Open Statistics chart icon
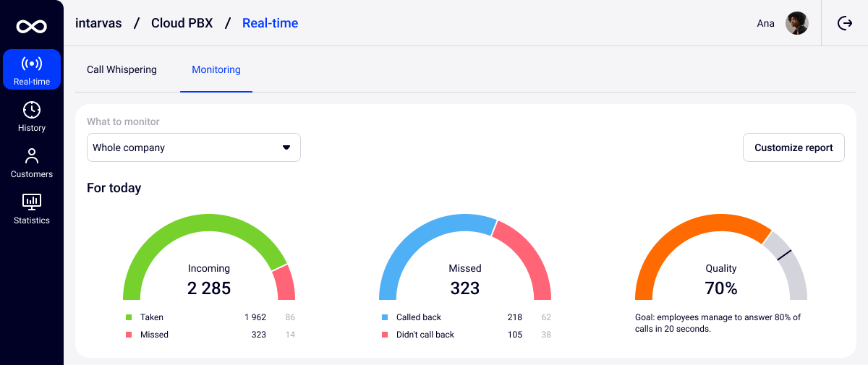868x365 pixels. click(x=32, y=202)
